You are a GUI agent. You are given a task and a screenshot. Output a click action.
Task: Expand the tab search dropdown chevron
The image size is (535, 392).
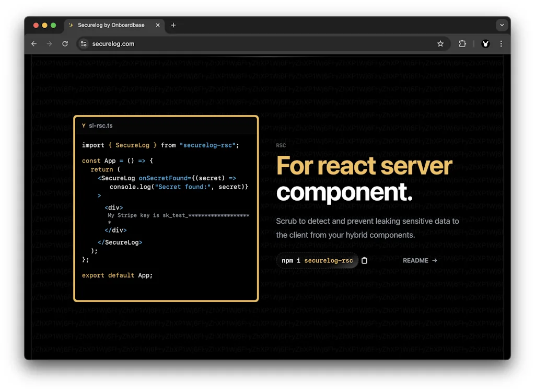coord(502,25)
